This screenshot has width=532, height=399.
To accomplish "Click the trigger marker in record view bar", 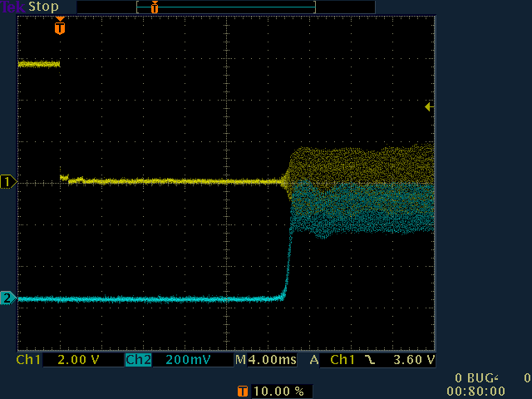I will (x=154, y=7).
